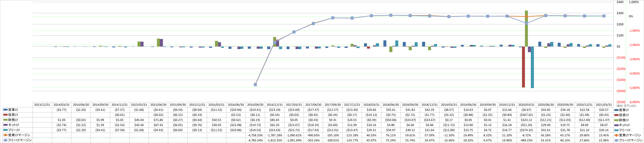Click the ($367.65) 投資CF cell

click(526, 115)
